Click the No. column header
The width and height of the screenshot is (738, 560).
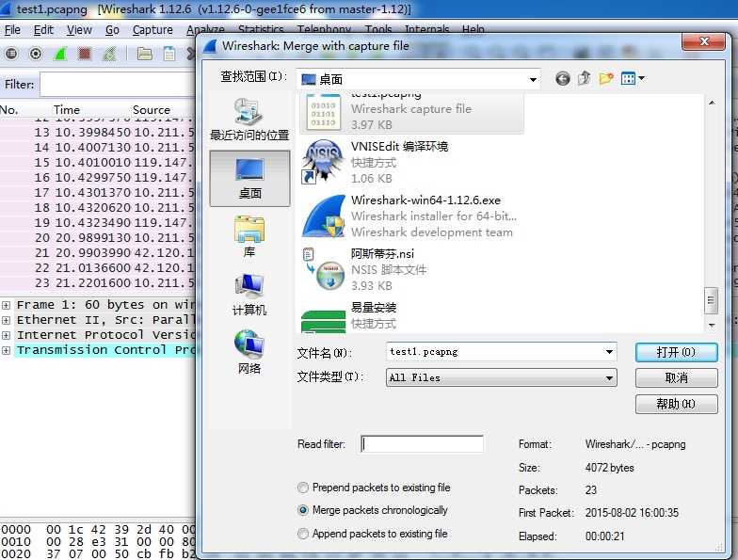click(x=9, y=110)
